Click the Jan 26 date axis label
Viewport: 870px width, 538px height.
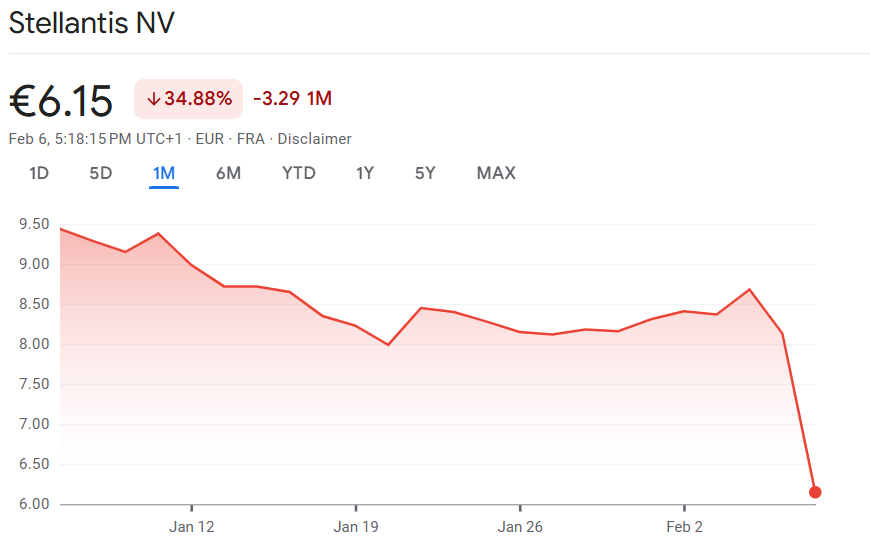pyautogui.click(x=519, y=527)
